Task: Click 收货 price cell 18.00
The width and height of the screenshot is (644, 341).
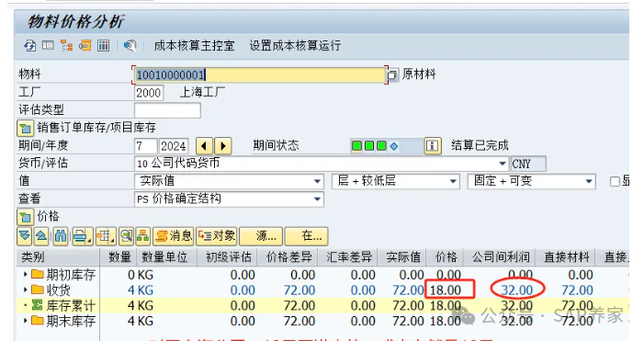Action: click(446, 290)
